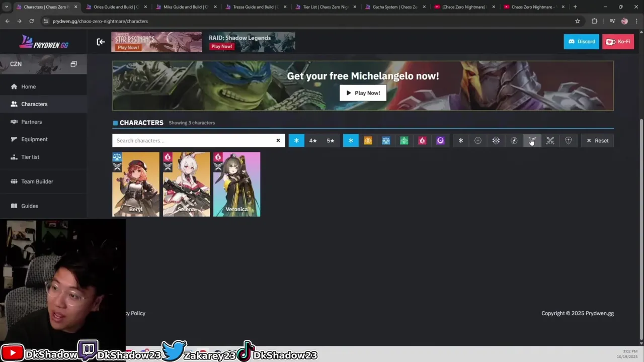
Task: Filter by shield class icon
Action: 569,141
